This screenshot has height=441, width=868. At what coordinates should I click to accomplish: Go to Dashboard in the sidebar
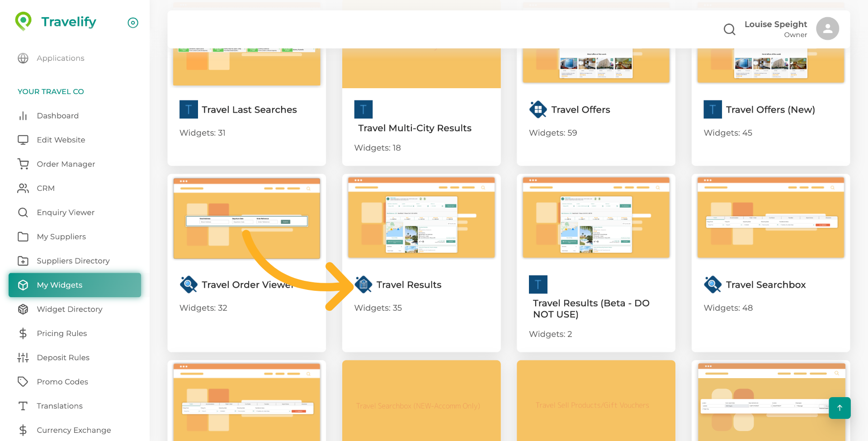[58, 116]
